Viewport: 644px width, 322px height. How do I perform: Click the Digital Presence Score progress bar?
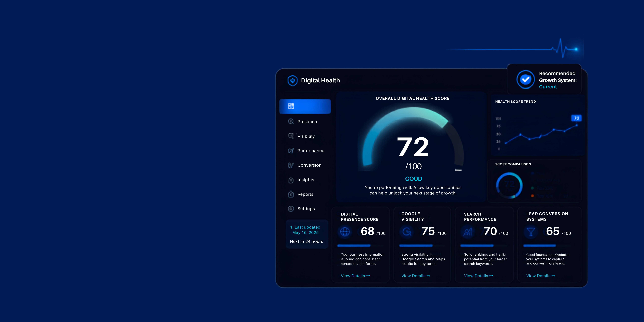click(360, 246)
